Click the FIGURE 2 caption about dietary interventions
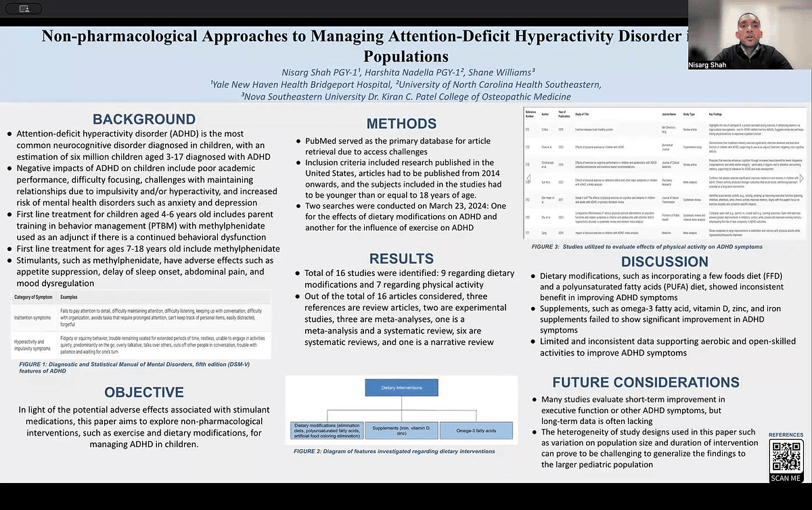Image resolution: width=812 pixels, height=510 pixels. 394,451
